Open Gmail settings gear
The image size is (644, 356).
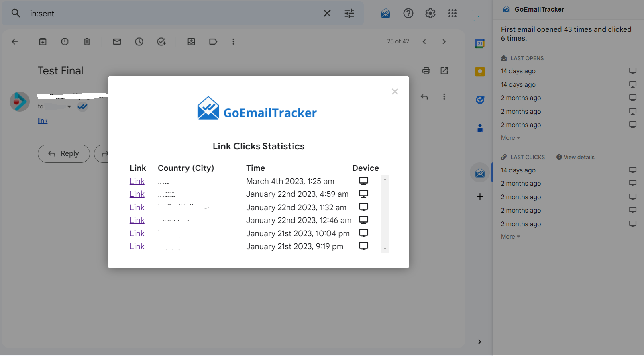click(430, 13)
